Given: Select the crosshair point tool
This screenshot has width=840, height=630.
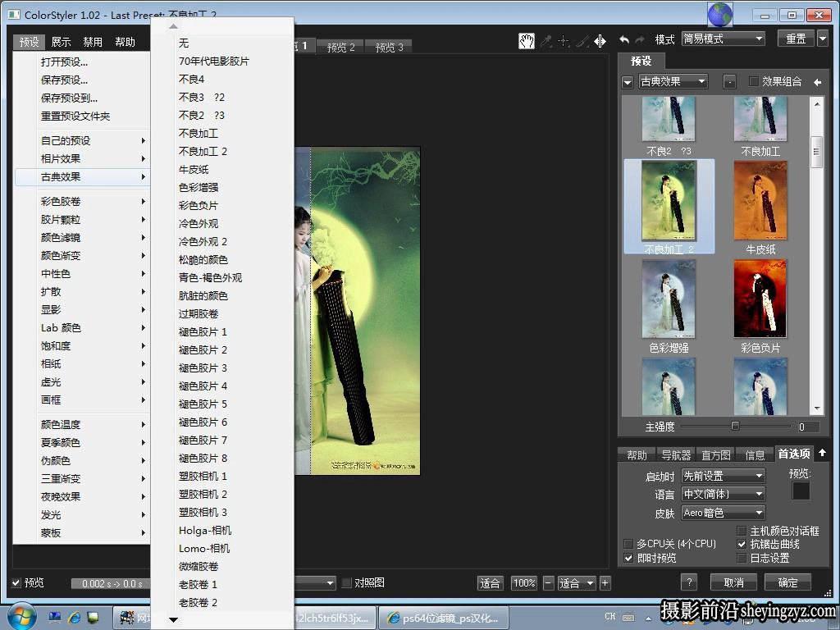Looking at the screenshot, I should click(x=563, y=41).
